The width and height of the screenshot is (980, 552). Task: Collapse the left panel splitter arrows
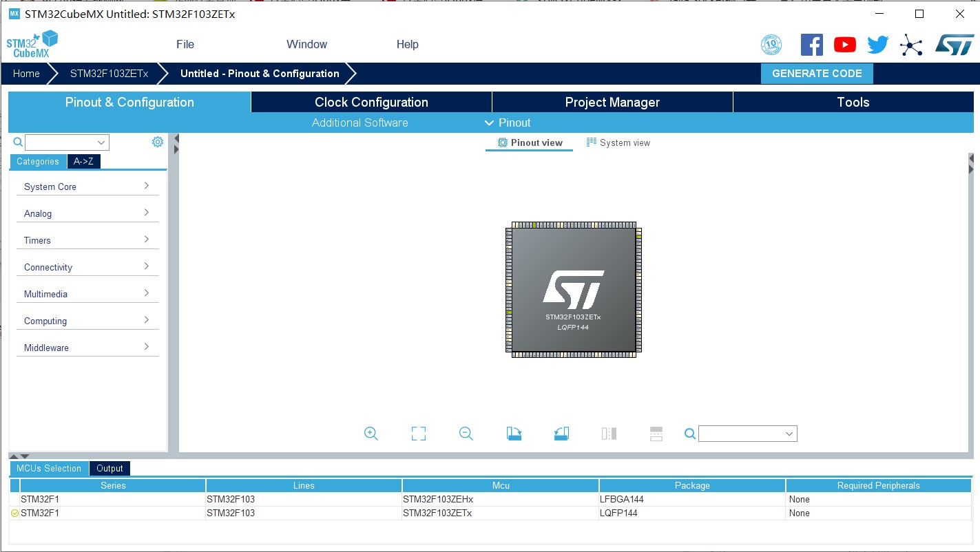tap(176, 144)
